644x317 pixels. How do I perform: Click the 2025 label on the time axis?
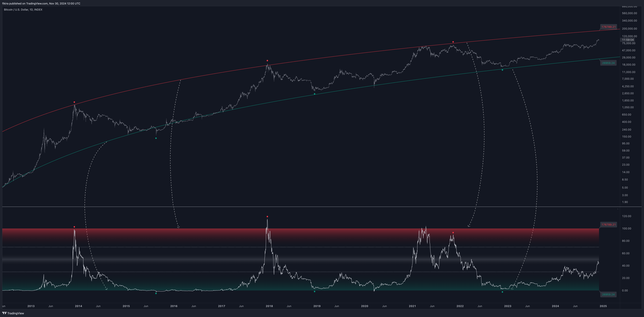pyautogui.click(x=603, y=306)
